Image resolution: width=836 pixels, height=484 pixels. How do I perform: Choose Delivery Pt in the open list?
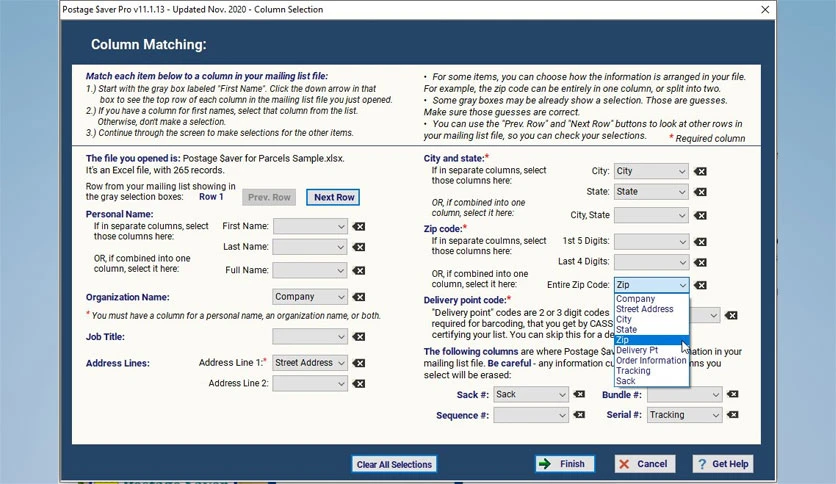point(652,350)
